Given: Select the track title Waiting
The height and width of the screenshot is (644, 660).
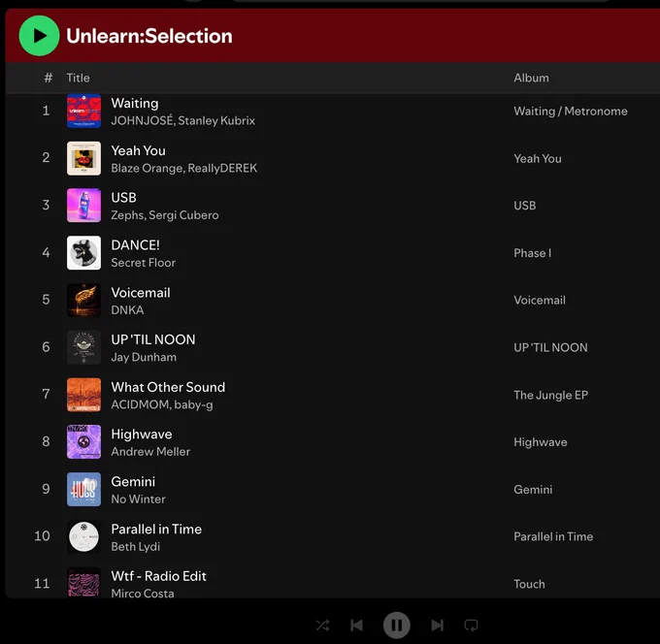Looking at the screenshot, I should (x=135, y=104).
